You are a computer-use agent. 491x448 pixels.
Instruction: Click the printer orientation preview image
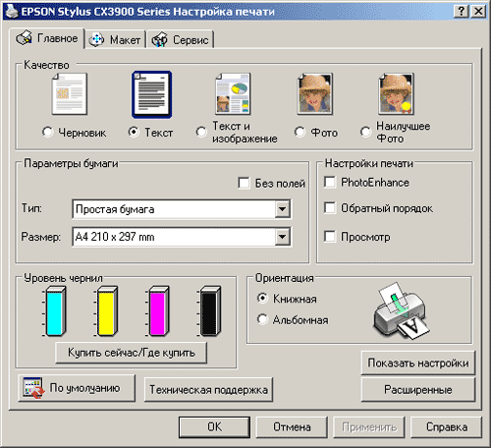(x=402, y=311)
